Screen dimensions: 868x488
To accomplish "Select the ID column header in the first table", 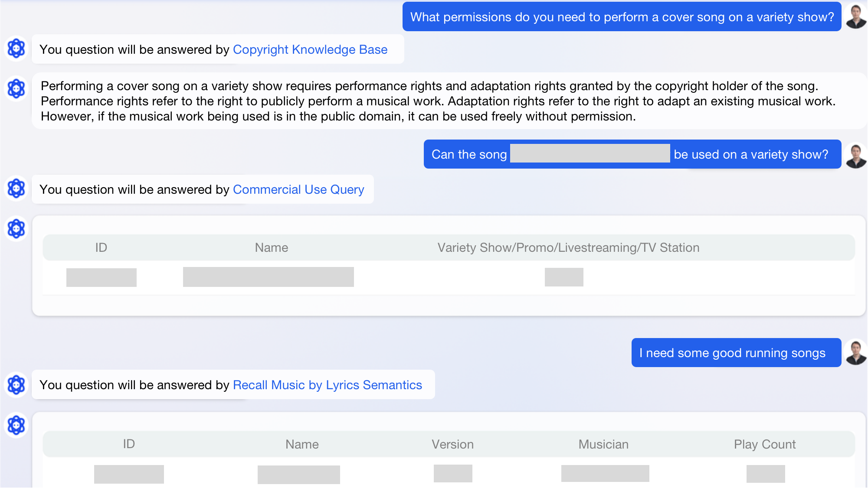I will [101, 247].
